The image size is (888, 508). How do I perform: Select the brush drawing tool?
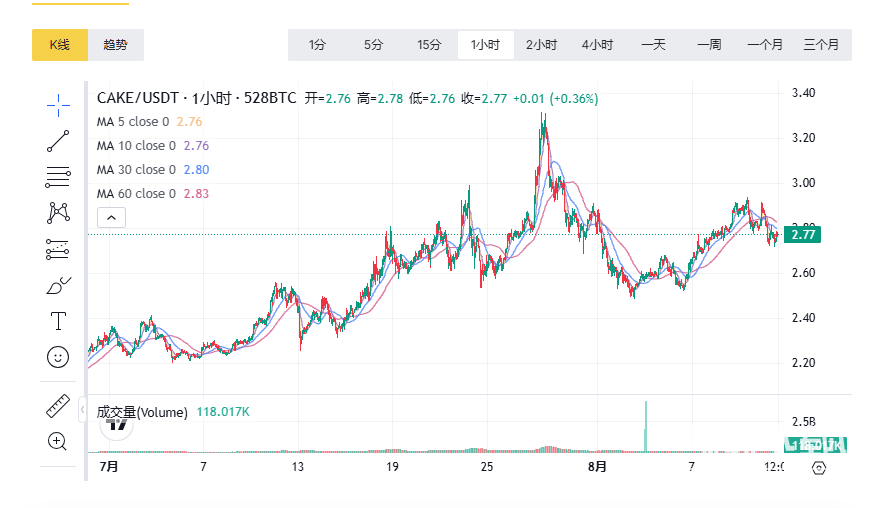[x=58, y=286]
